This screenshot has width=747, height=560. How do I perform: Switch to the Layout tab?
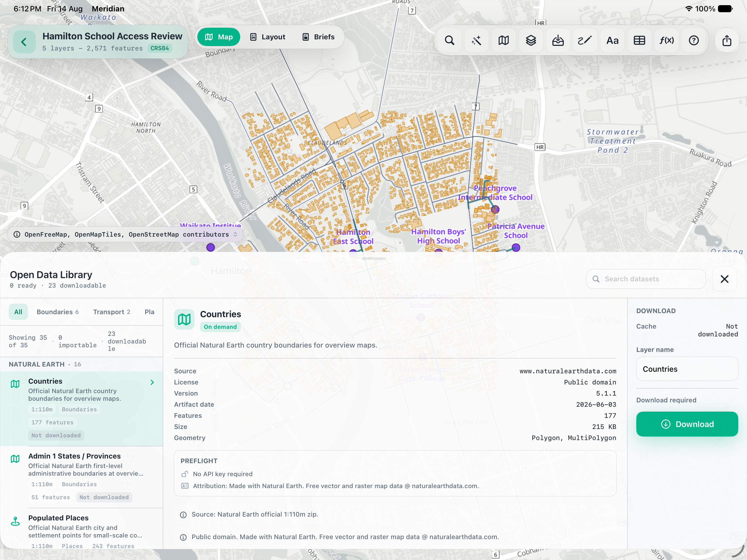[267, 37]
